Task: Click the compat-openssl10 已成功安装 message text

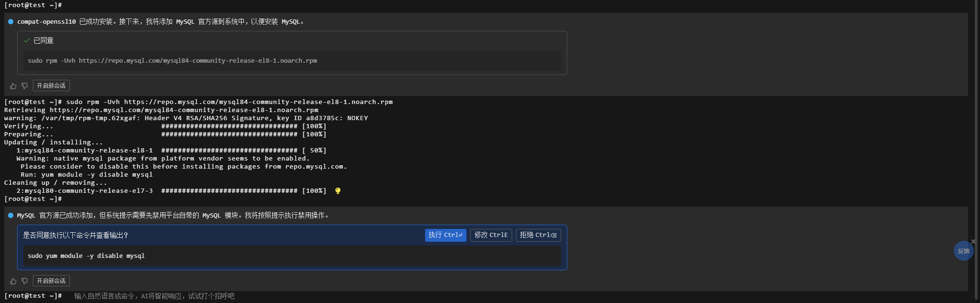Action: [x=161, y=22]
